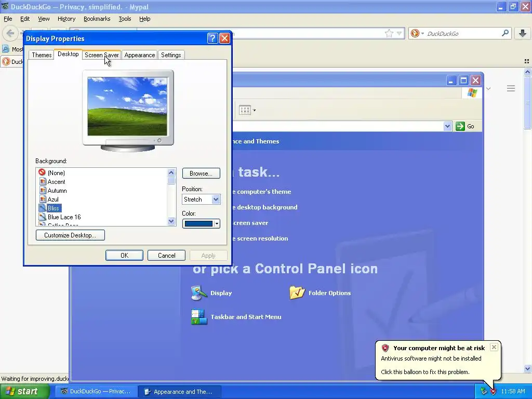Click the desktop background task link
The image size is (532, 399).
click(x=265, y=207)
